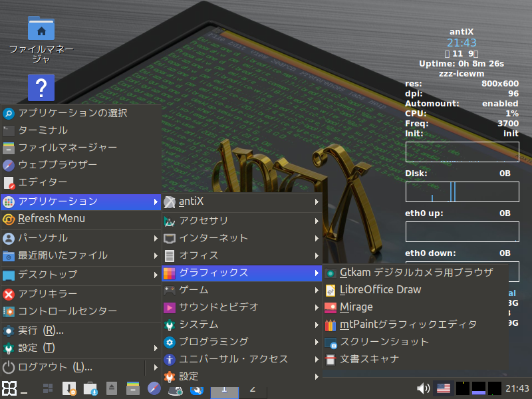
Task: Click the サウンドとビデオ play icon
Action: point(170,308)
